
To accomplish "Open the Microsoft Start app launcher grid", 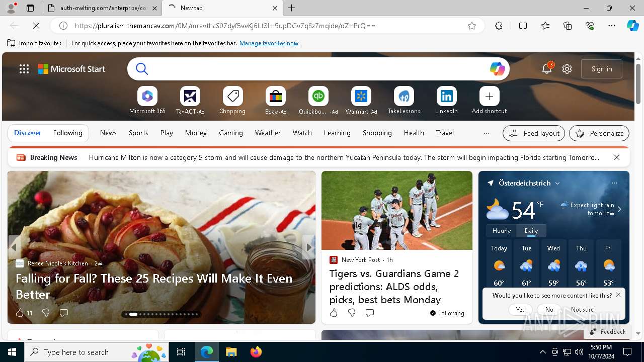I will tap(24, 69).
